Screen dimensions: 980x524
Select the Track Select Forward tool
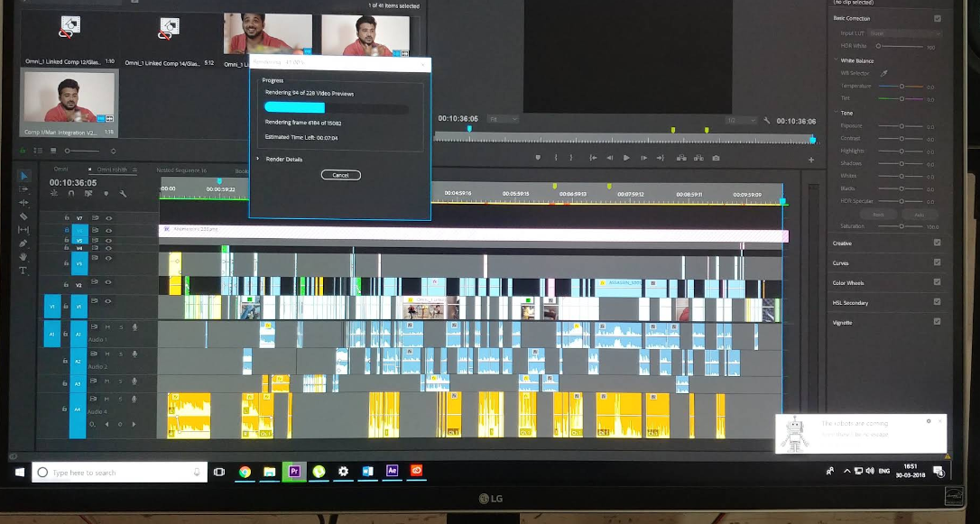point(23,189)
